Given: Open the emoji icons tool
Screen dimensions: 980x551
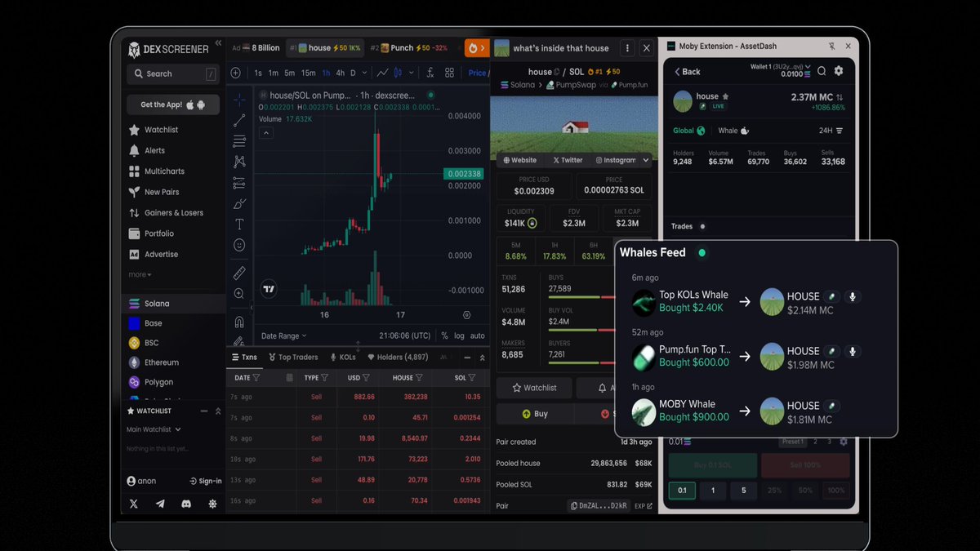Looking at the screenshot, I should pos(239,245).
